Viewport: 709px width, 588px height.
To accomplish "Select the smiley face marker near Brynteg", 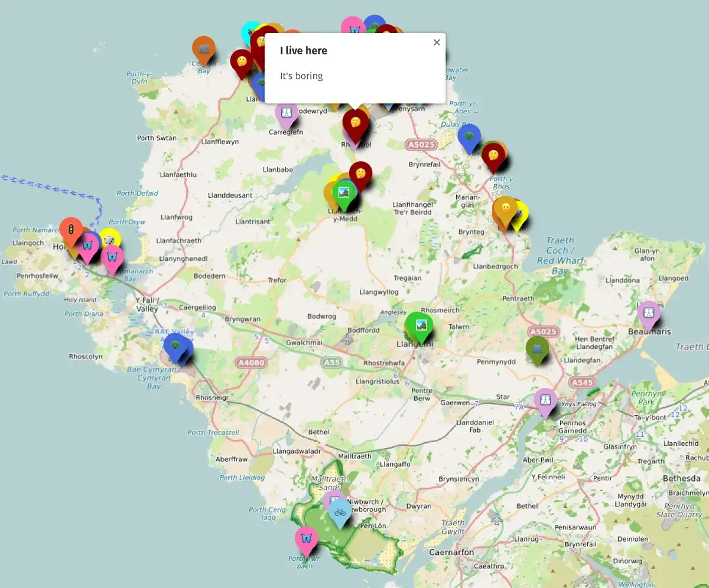I will [x=505, y=208].
